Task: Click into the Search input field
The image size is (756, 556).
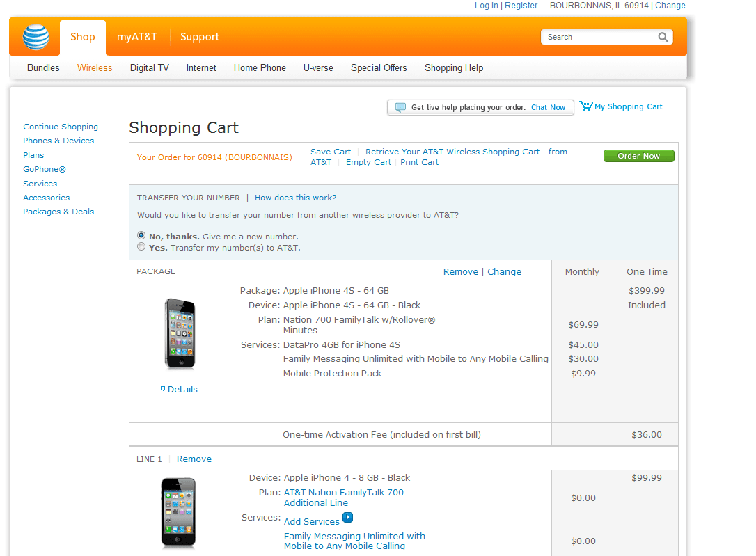Action: click(x=599, y=37)
